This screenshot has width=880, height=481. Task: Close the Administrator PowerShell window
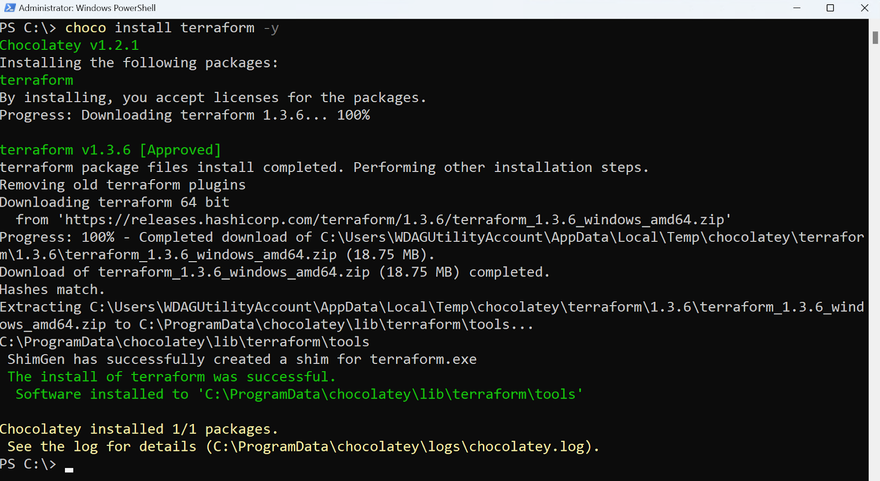863,8
